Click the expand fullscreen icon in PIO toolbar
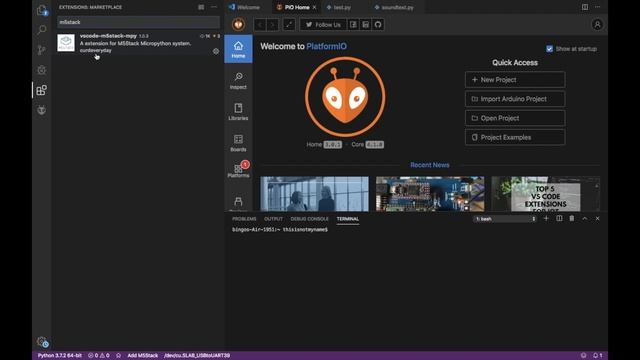 pyautogui.click(x=289, y=25)
